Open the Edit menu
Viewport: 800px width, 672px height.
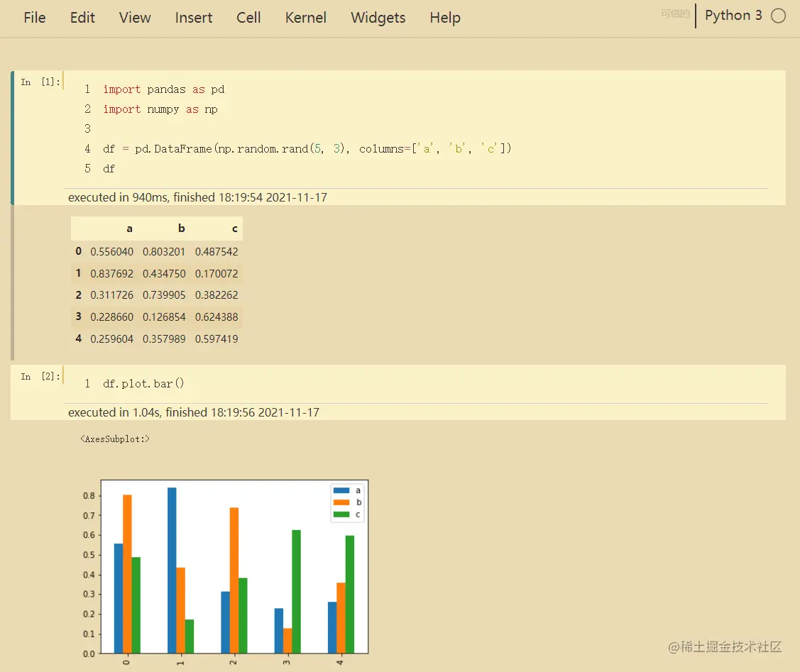[82, 18]
